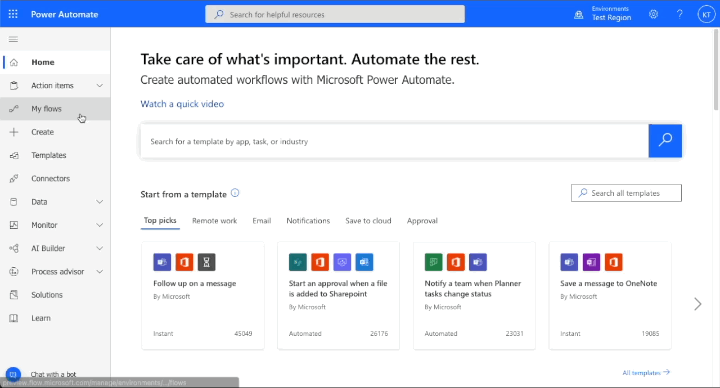Click the Action items clipboard icon

14,85
